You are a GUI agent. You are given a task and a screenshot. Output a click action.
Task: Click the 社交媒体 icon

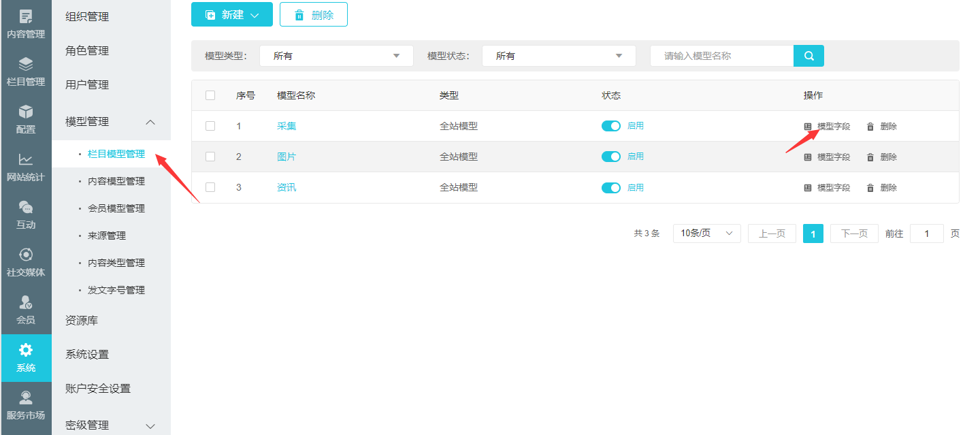26,255
